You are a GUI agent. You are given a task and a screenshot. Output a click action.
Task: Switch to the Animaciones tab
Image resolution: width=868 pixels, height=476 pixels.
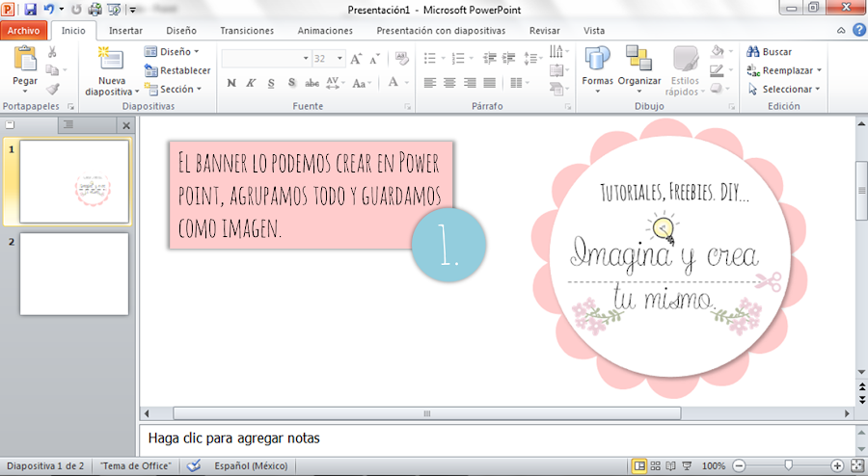325,31
